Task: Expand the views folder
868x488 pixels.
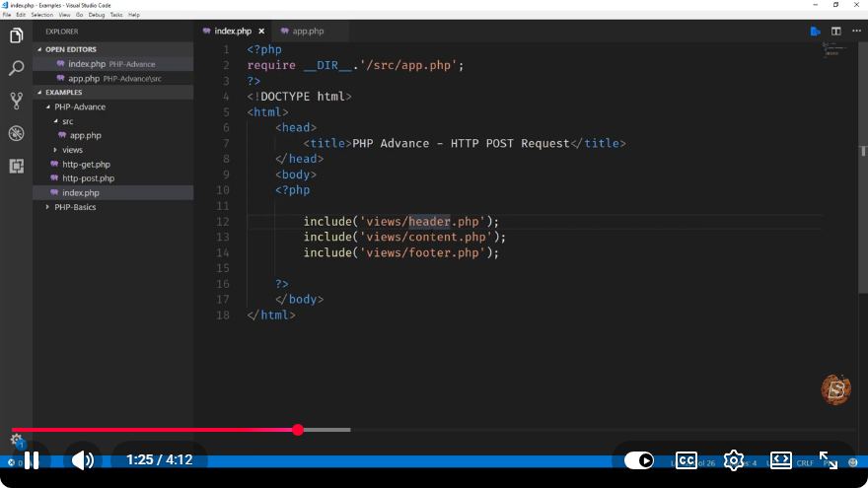Action: pos(72,150)
